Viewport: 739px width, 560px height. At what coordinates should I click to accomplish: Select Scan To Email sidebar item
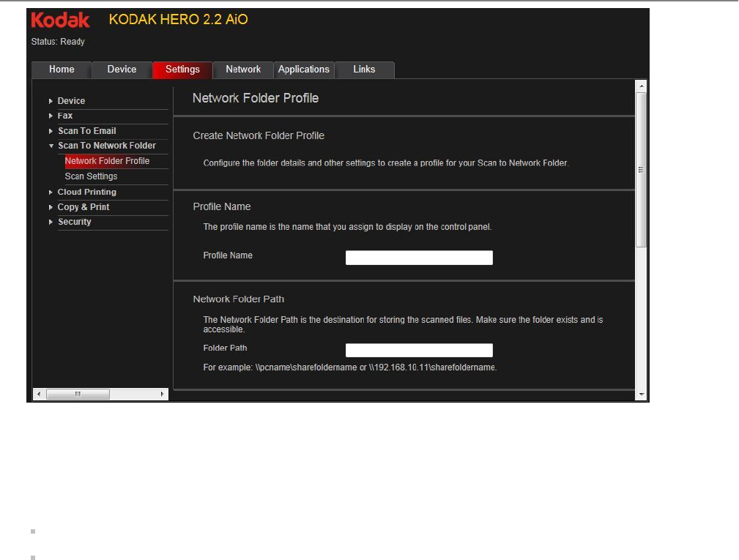tap(86, 131)
